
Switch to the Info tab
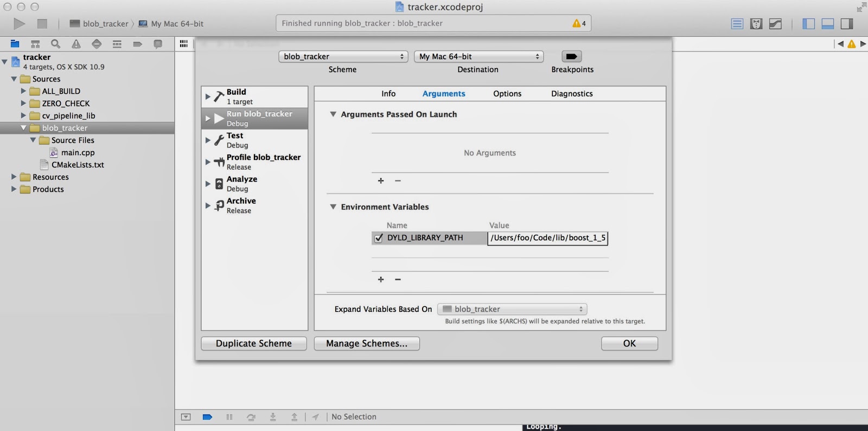click(388, 94)
